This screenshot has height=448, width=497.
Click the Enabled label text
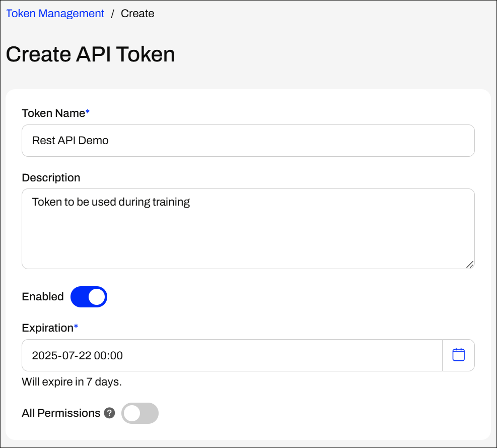pos(43,297)
